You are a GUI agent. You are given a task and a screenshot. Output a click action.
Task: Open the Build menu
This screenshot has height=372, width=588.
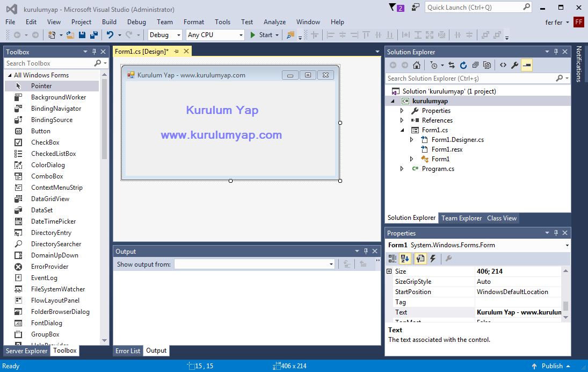tap(109, 22)
